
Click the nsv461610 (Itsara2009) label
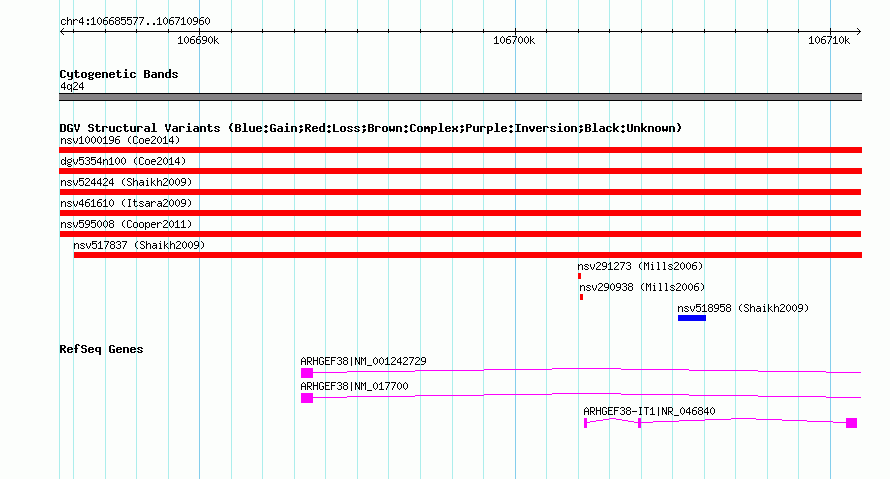pyautogui.click(x=126, y=203)
